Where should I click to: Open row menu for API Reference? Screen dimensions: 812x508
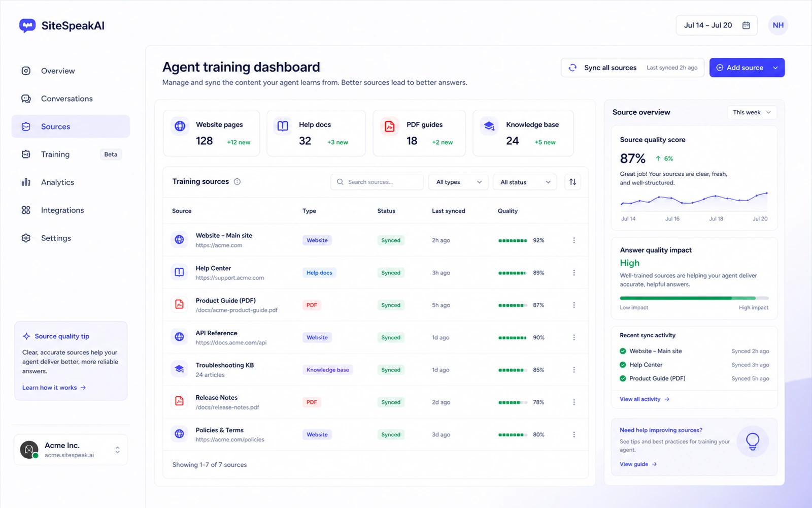point(574,337)
